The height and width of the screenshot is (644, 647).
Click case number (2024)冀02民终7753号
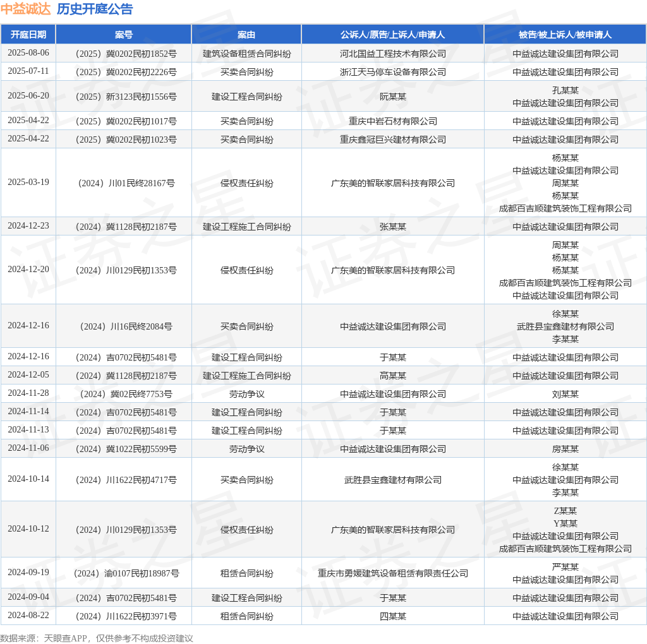[x=126, y=394]
